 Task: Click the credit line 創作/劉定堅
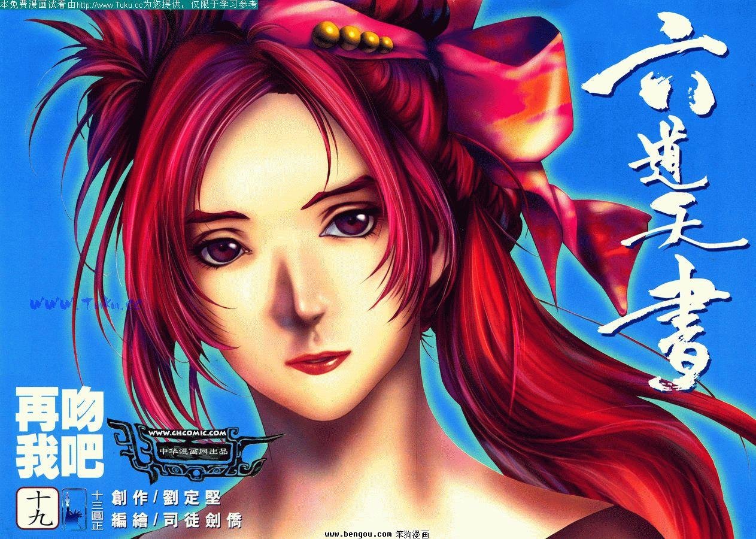166,498
